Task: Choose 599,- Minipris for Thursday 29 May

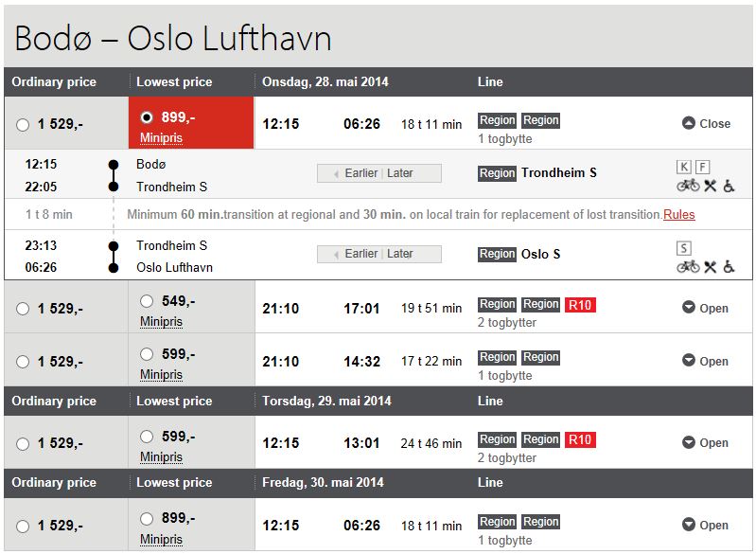Action: (x=147, y=437)
